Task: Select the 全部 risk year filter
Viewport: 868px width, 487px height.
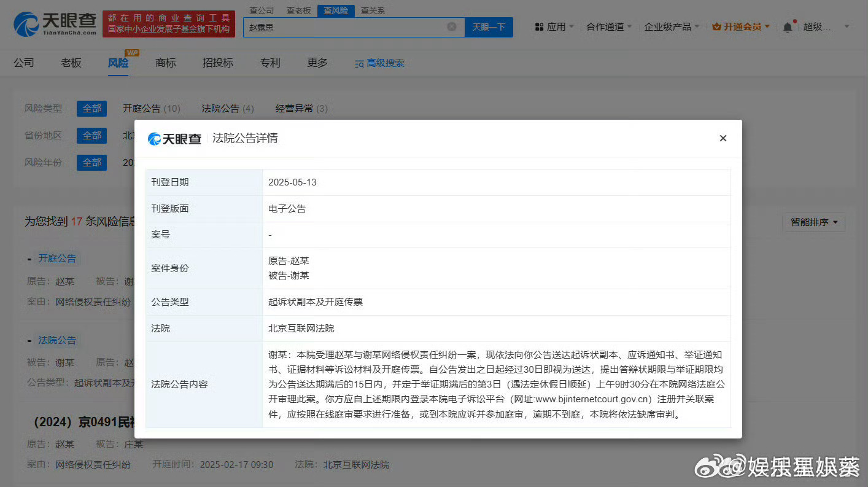Action: click(x=91, y=162)
